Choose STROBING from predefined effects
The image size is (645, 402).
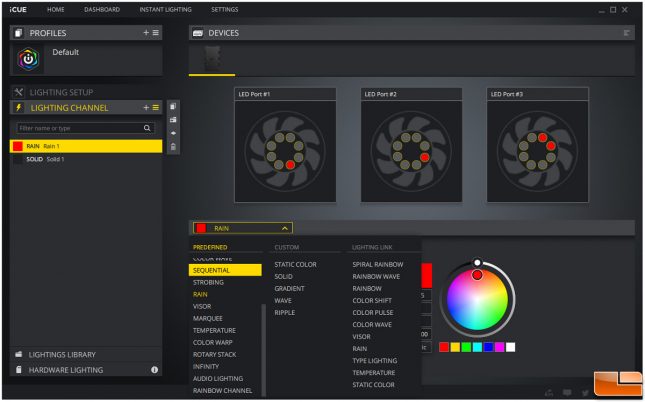pos(208,282)
